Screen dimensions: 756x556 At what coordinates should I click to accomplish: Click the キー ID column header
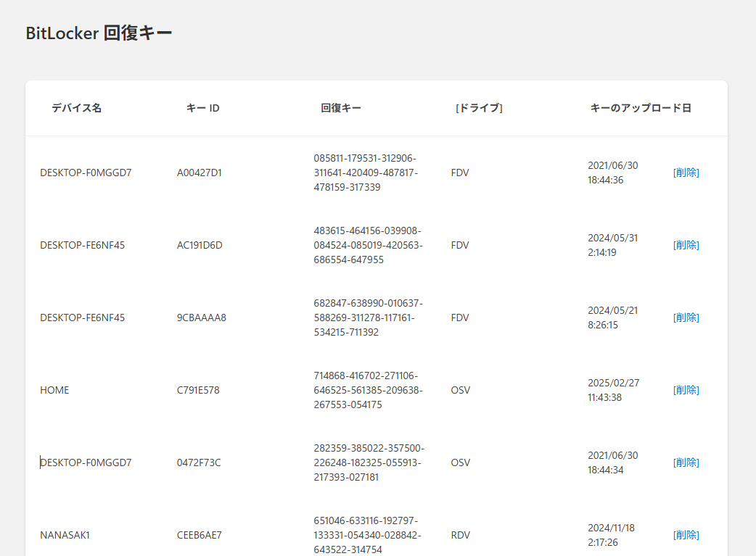point(202,107)
